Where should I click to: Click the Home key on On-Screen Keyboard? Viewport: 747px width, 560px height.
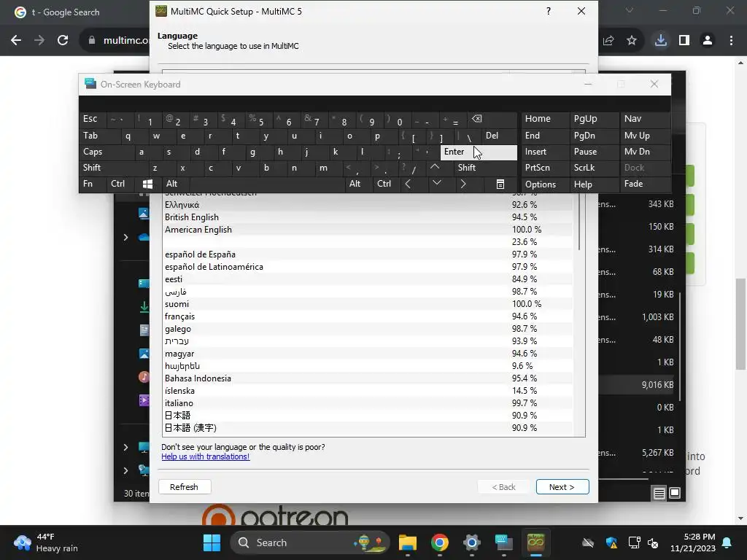[x=545, y=119]
